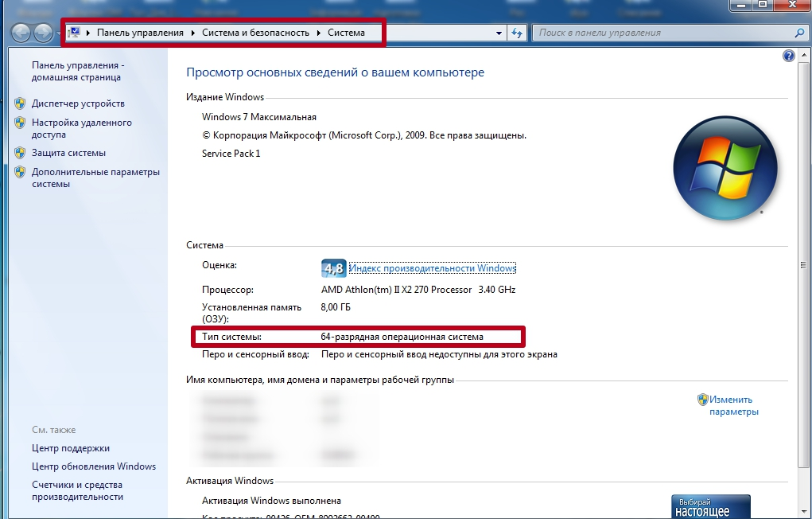The height and width of the screenshot is (519, 812).
Task: Go to Система и безопасность breadcrumb
Action: point(257,33)
